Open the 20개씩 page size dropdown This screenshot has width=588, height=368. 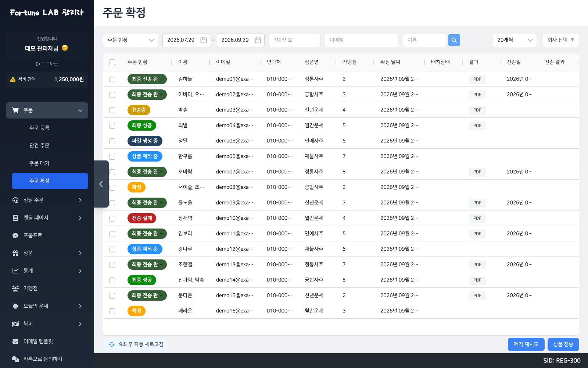point(515,40)
